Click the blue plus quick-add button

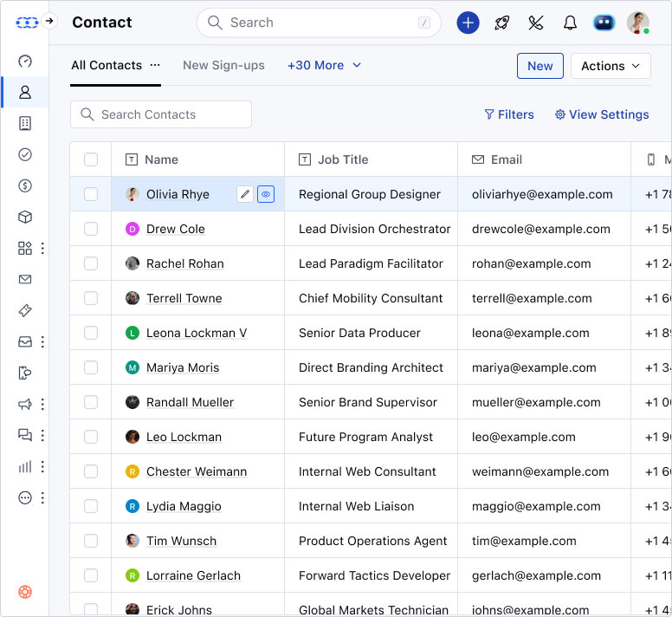468,23
